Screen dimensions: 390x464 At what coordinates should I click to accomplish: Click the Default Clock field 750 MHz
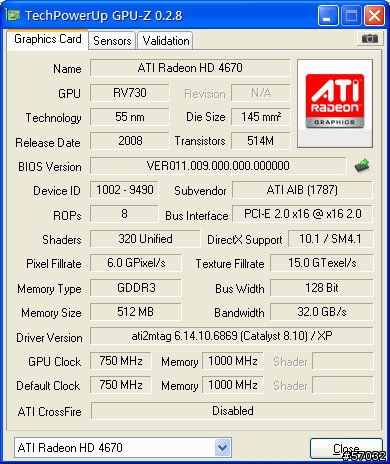click(121, 385)
